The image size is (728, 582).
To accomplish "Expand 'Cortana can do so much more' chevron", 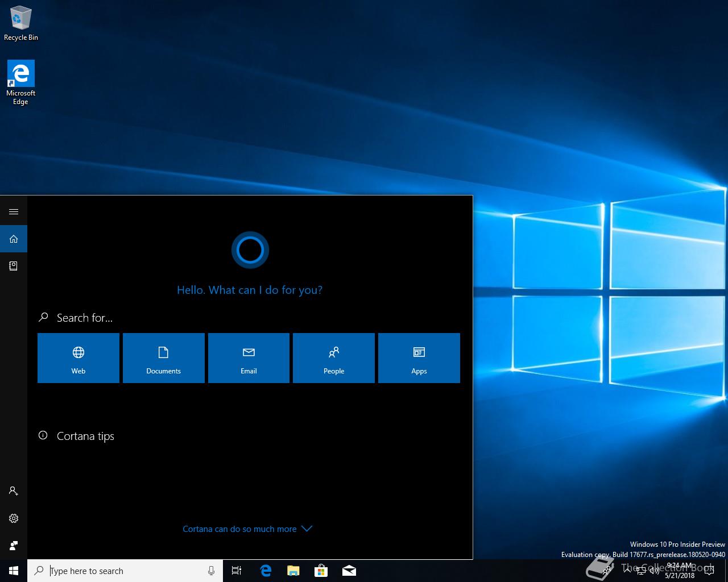I will [x=307, y=529].
